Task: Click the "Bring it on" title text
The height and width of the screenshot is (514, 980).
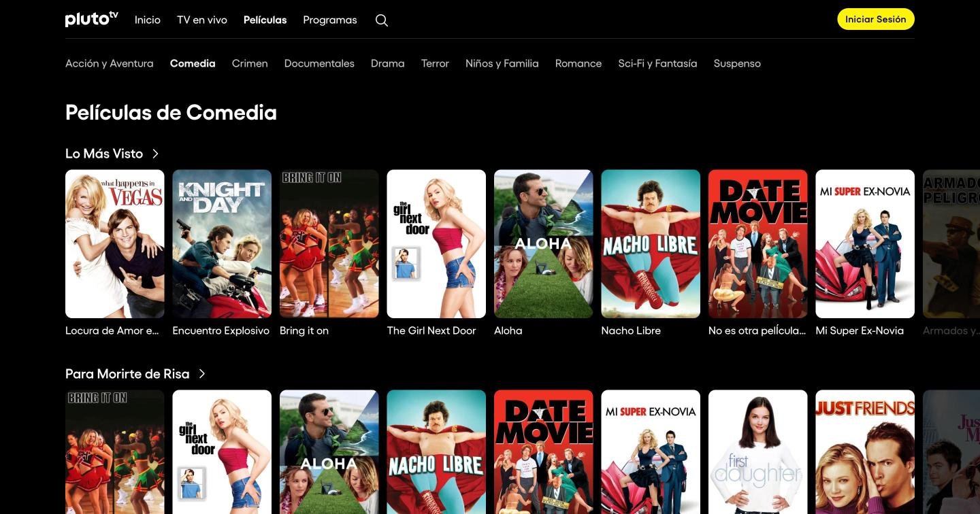Action: (x=304, y=330)
